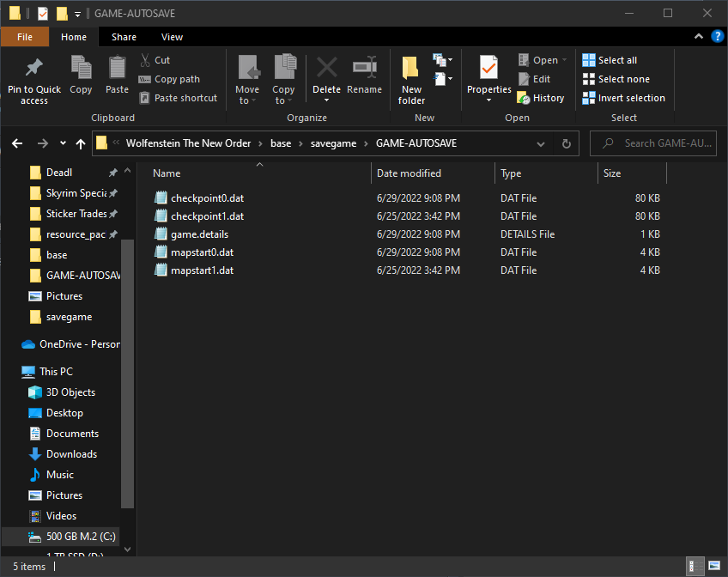
Task: Click the navigation pane scrollbar
Action: pos(127,374)
